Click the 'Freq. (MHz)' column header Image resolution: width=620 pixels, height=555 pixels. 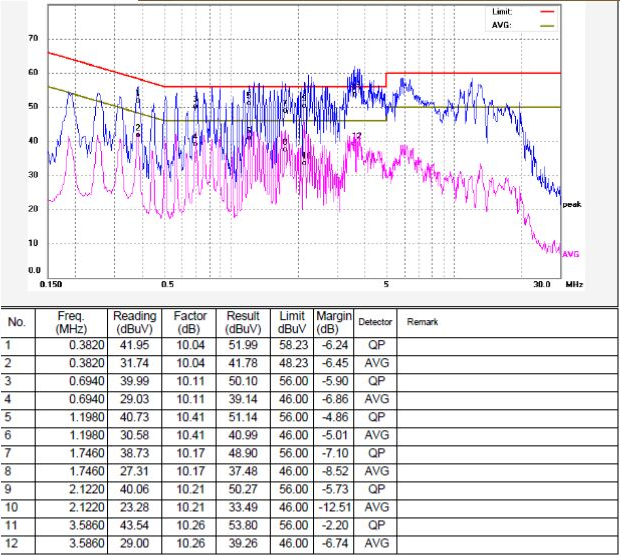(x=71, y=323)
